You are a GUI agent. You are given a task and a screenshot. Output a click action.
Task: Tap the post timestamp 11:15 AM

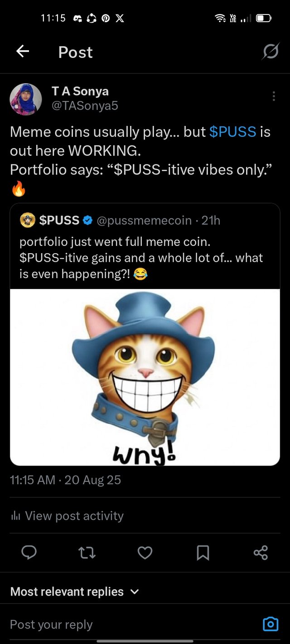click(33, 480)
